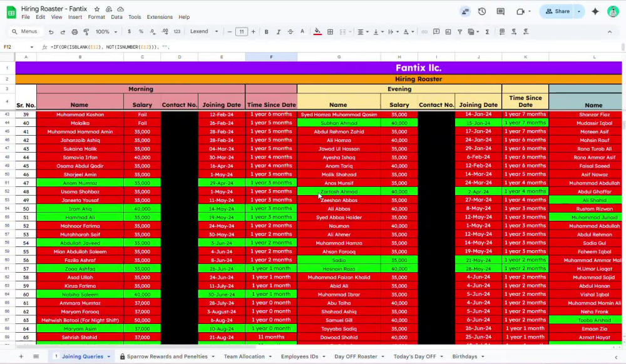Click the Undo arrow icon
Viewport: 626px width, 364px height.
[x=51, y=32]
